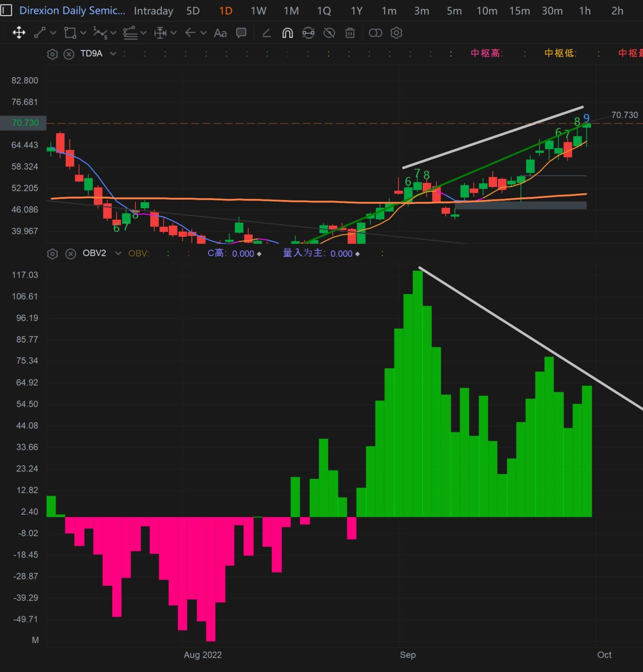This screenshot has width=643, height=672.
Task: Expand the OBV2 indicator dropdown
Action: pyautogui.click(x=118, y=253)
